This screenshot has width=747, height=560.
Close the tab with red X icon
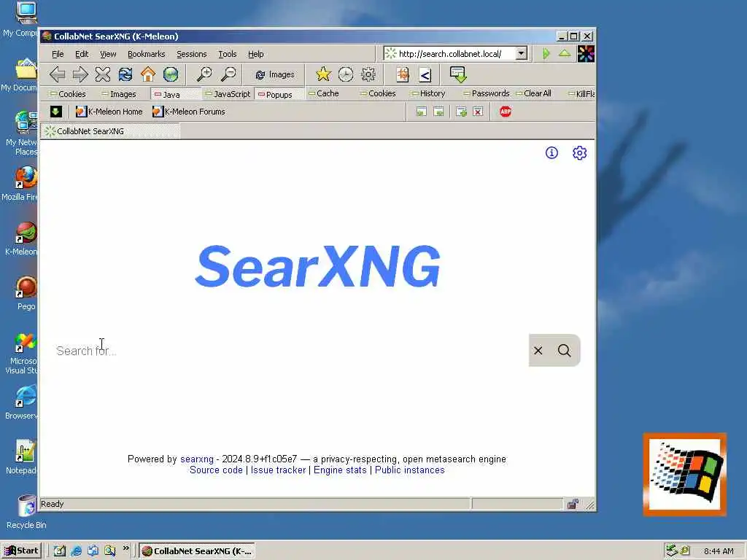pos(478,112)
